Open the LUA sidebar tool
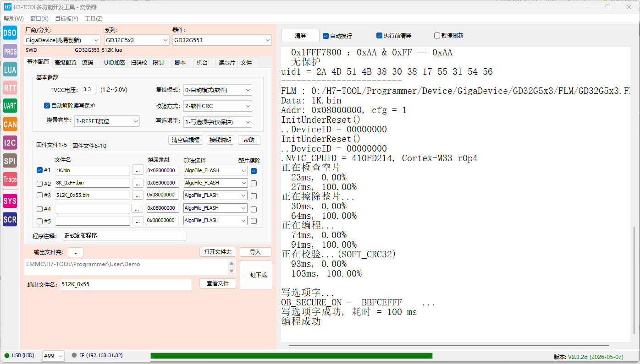This screenshot has height=364, width=640. [x=10, y=70]
